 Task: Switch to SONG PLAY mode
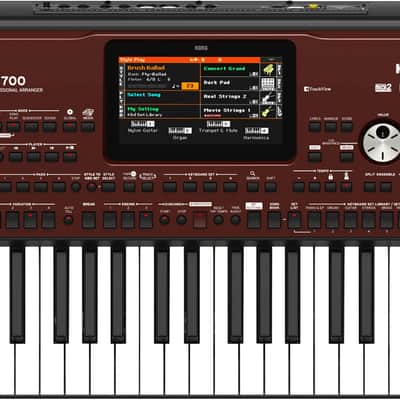[x=14, y=127]
